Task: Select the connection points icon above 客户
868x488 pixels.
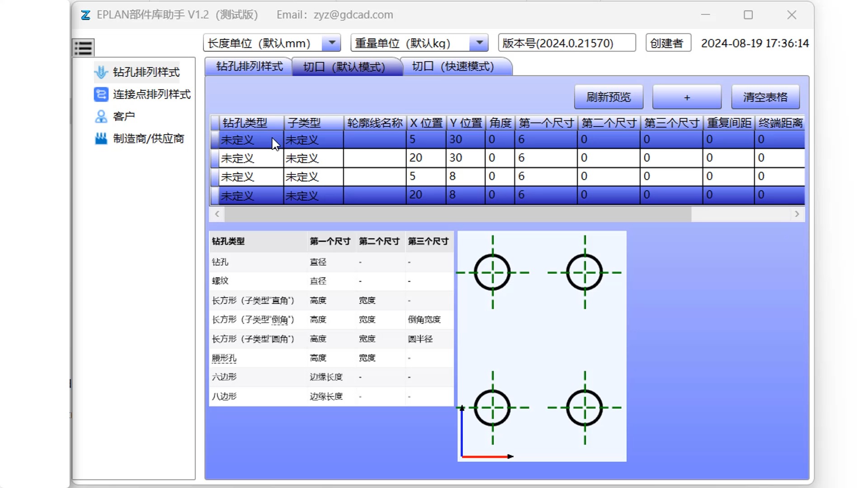Action: pyautogui.click(x=101, y=94)
